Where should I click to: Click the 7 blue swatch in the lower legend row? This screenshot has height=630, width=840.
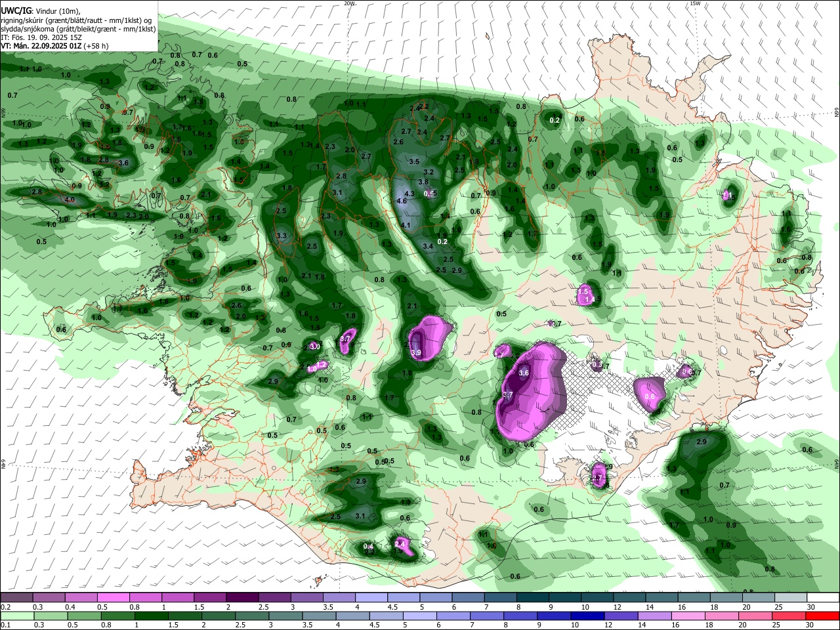486,616
